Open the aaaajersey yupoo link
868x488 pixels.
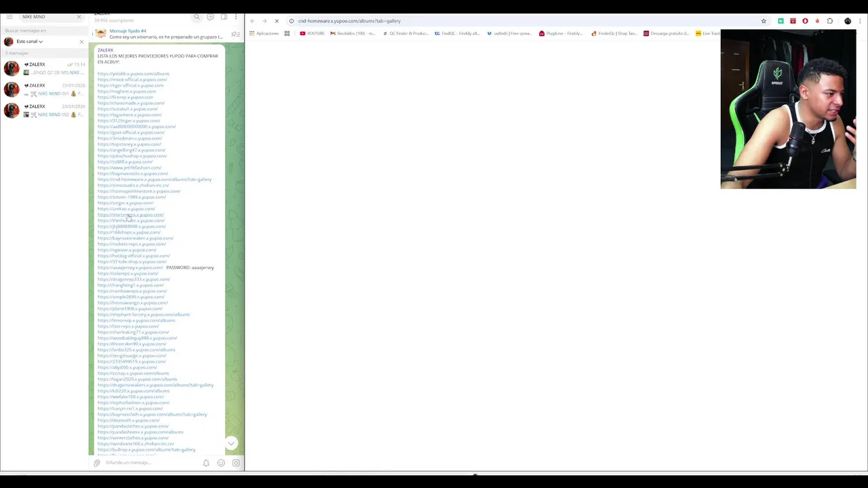point(130,268)
